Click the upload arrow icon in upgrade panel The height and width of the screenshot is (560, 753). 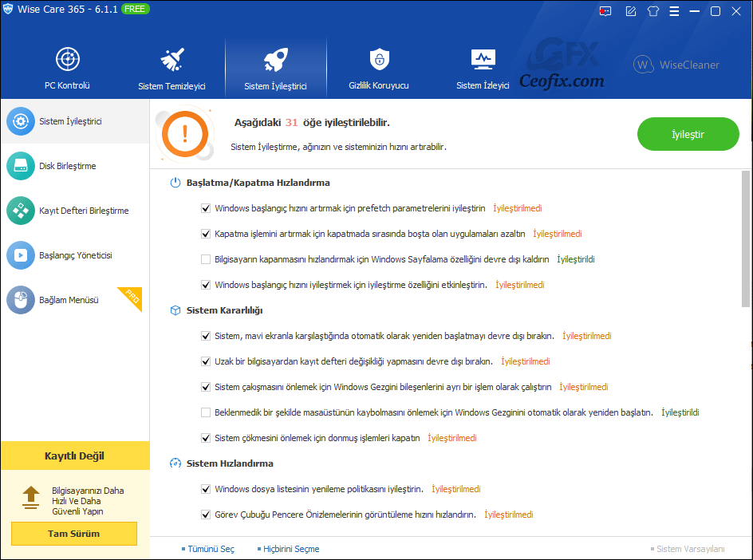click(x=31, y=498)
